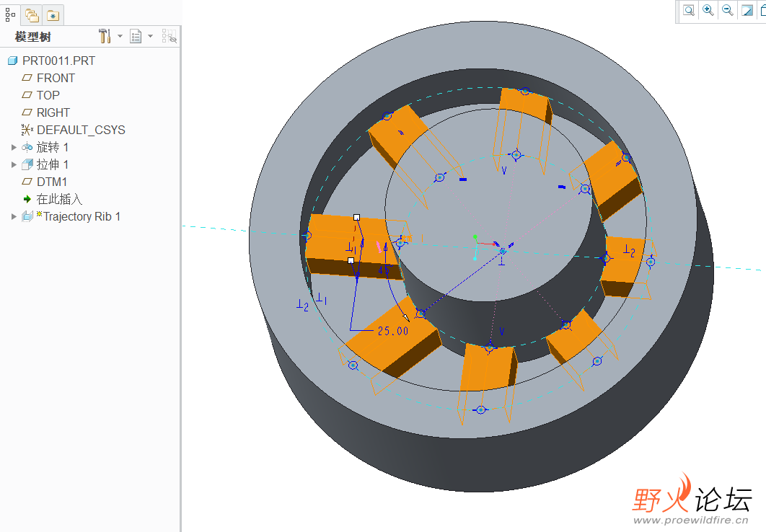
Task: Select the FRONT datum plane
Action: [48, 78]
